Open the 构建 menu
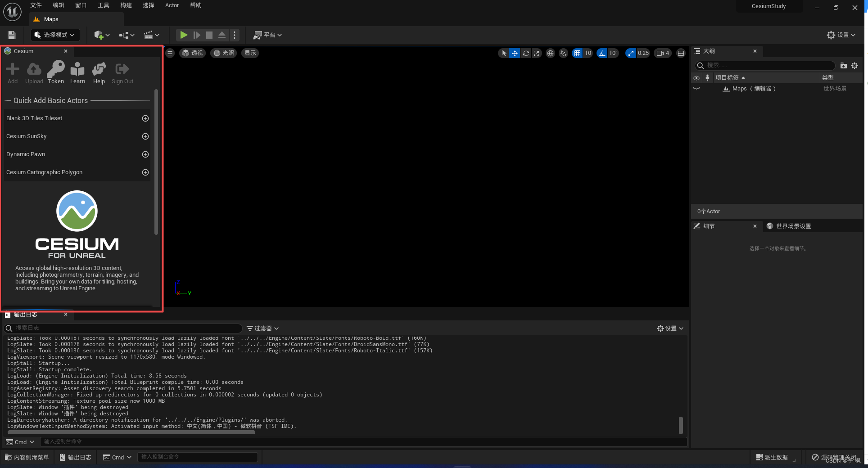Viewport: 868px width, 468px height. click(x=126, y=5)
